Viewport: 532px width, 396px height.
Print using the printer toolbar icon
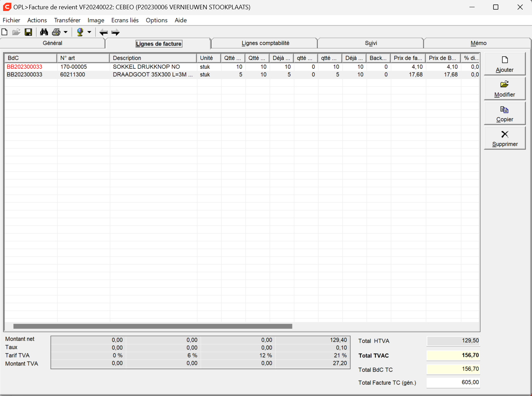(56, 32)
